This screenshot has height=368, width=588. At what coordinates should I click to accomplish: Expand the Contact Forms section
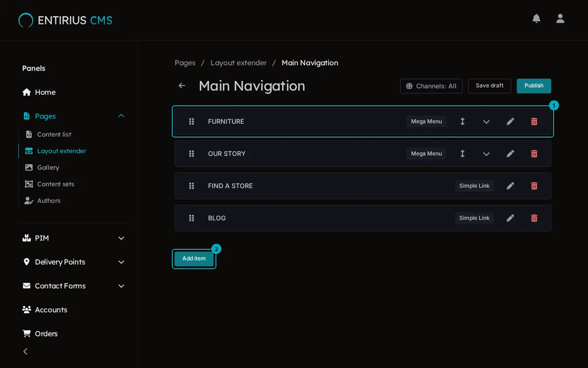click(x=121, y=286)
